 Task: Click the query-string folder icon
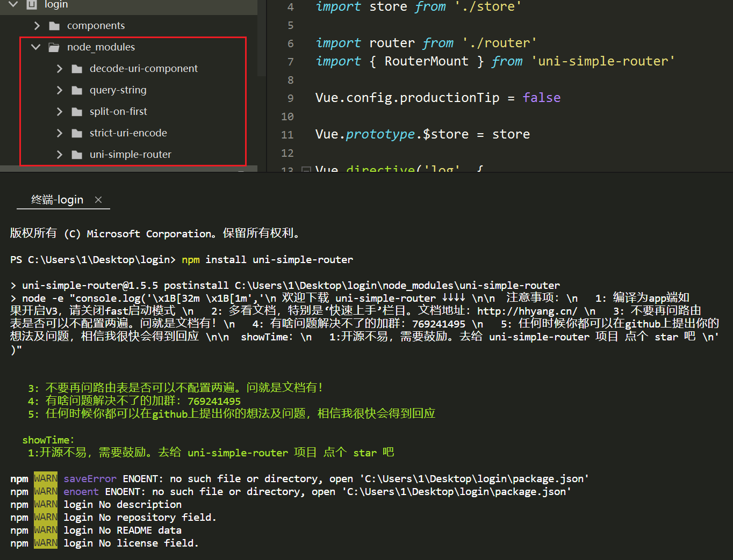point(77,90)
